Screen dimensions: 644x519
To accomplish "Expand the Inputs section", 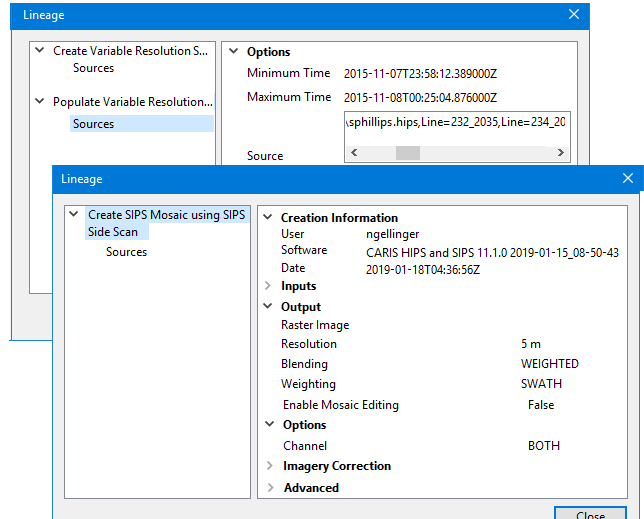I will pyautogui.click(x=268, y=286).
